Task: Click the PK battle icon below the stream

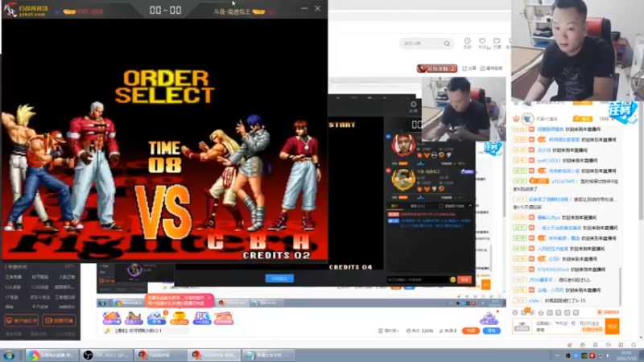Action: pyautogui.click(x=201, y=318)
